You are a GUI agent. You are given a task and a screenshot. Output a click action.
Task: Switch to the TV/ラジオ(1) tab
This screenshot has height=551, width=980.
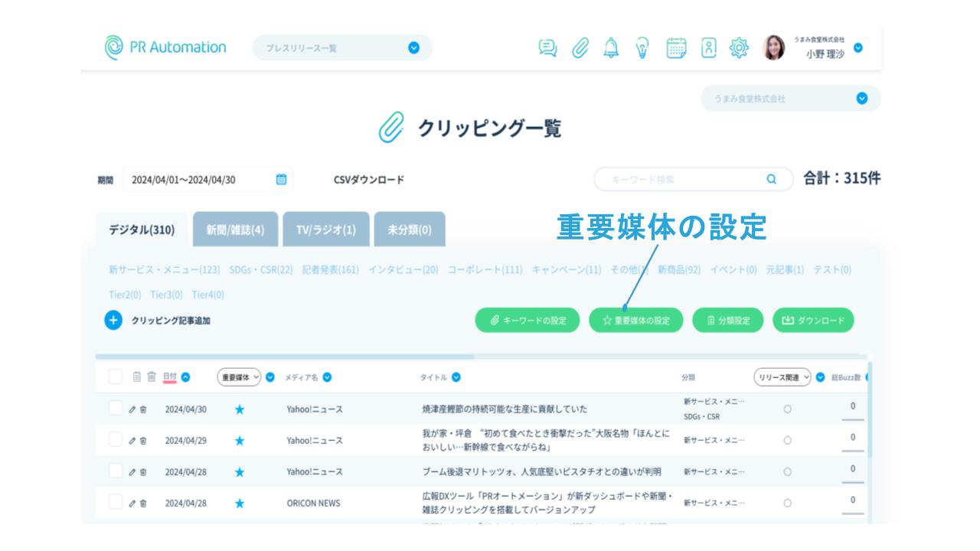coord(325,230)
